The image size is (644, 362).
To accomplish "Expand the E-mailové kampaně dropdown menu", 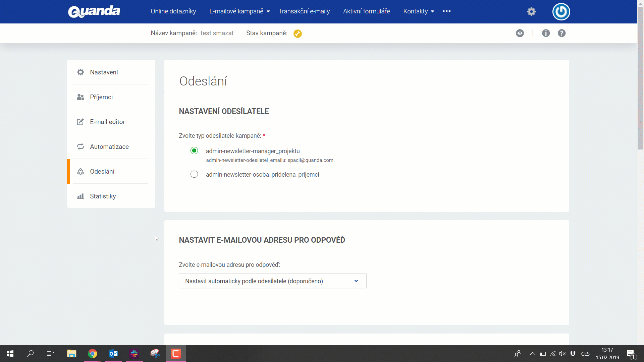I will click(x=239, y=11).
